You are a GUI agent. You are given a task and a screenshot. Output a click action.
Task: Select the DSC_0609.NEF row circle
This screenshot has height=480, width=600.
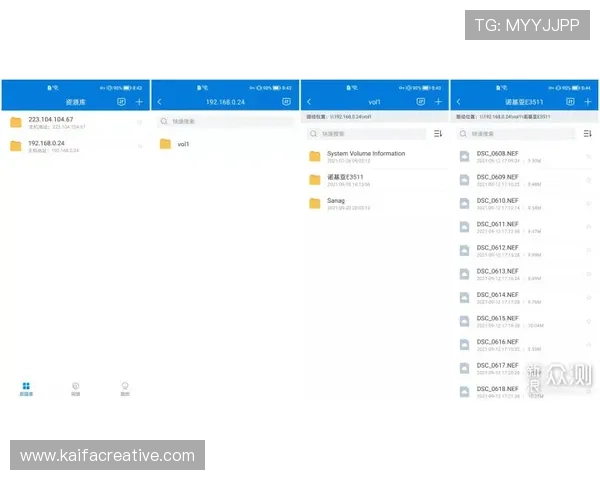point(589,180)
